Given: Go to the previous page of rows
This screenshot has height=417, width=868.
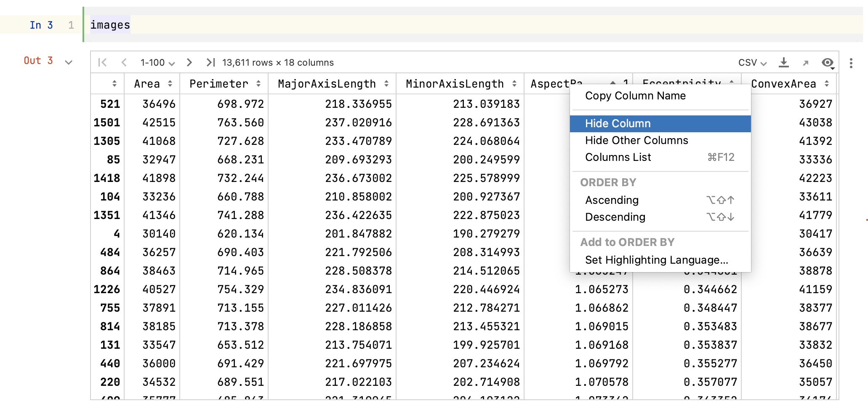Looking at the screenshot, I should click(x=124, y=62).
